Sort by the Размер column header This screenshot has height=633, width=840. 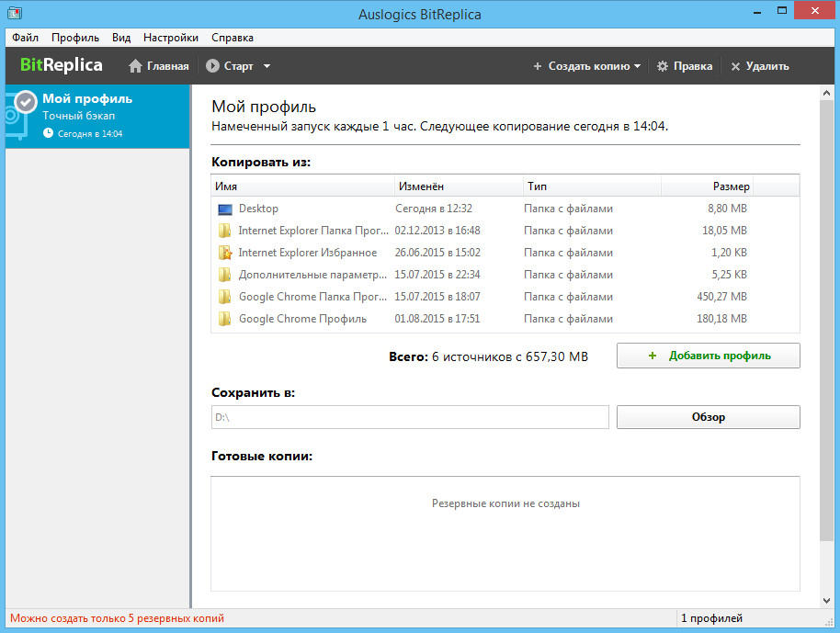tap(707, 186)
